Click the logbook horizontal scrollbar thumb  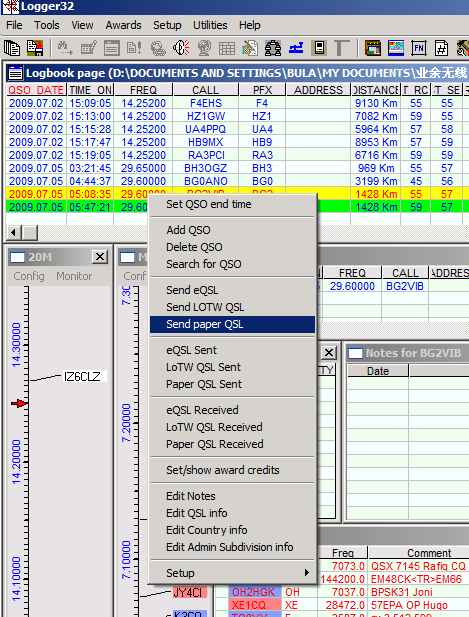(30, 233)
